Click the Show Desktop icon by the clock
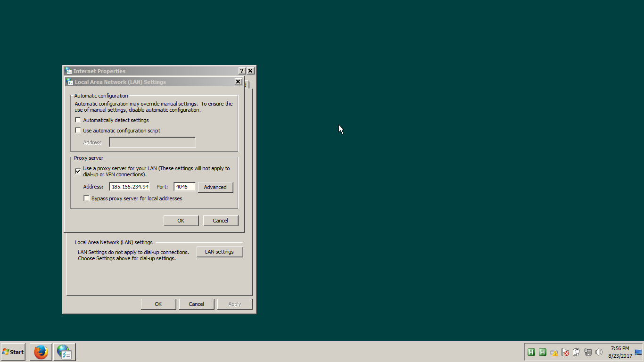 tap(638, 352)
